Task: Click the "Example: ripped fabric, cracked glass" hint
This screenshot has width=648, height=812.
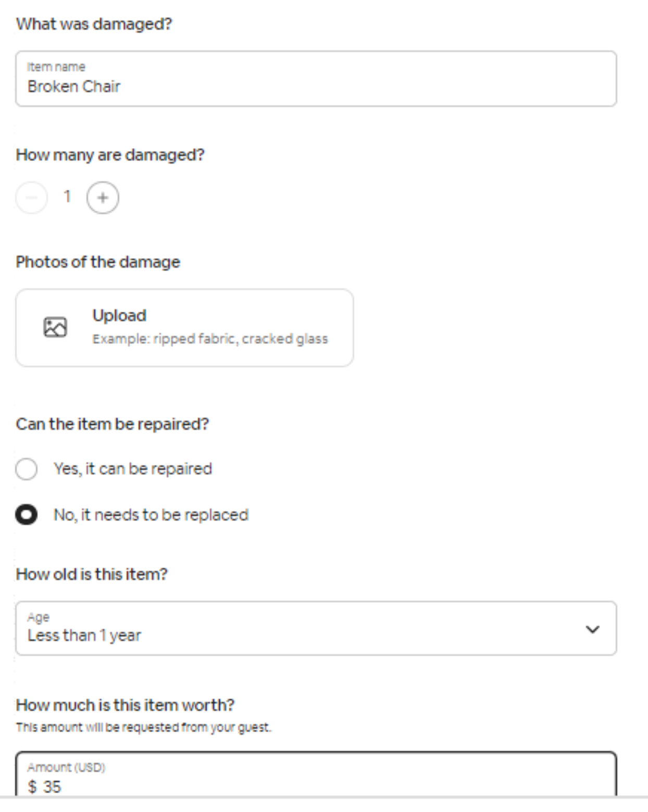Action: point(210,339)
